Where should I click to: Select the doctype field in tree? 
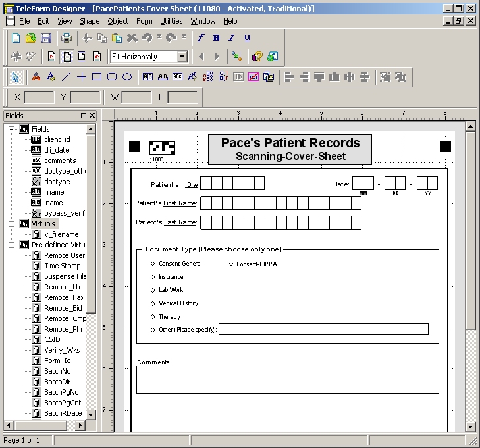57,182
